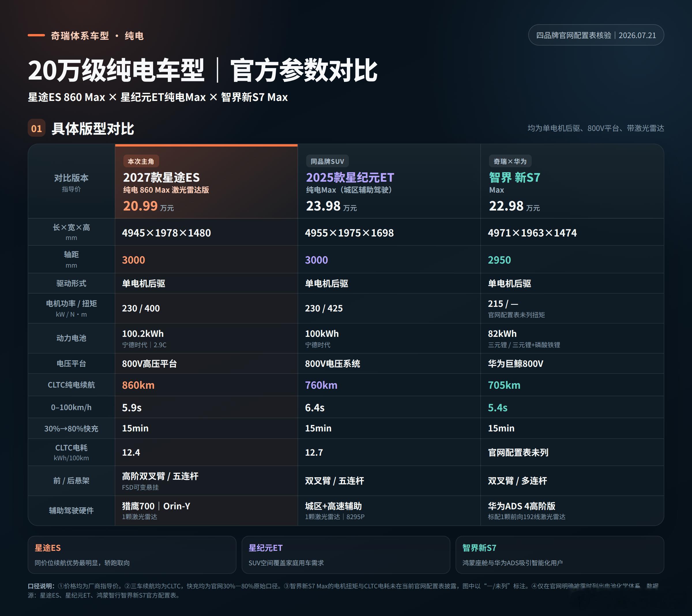Click the 22.98 万元 price
Screen dimensions: 692x616
[x=514, y=206]
